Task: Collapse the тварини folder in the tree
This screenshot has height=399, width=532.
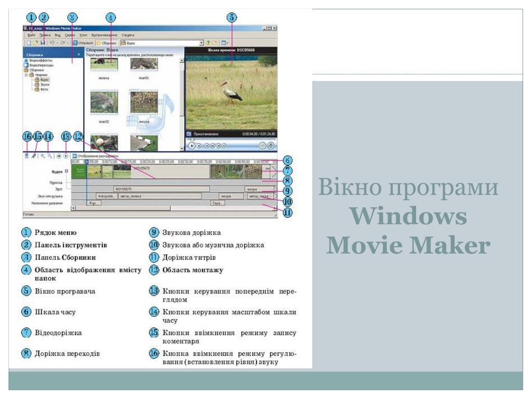Action: [26, 75]
